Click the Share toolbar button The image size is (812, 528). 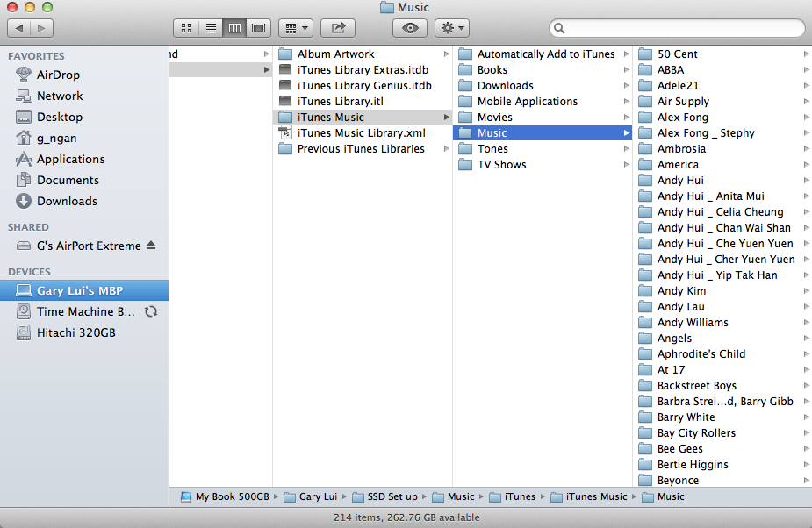point(338,28)
